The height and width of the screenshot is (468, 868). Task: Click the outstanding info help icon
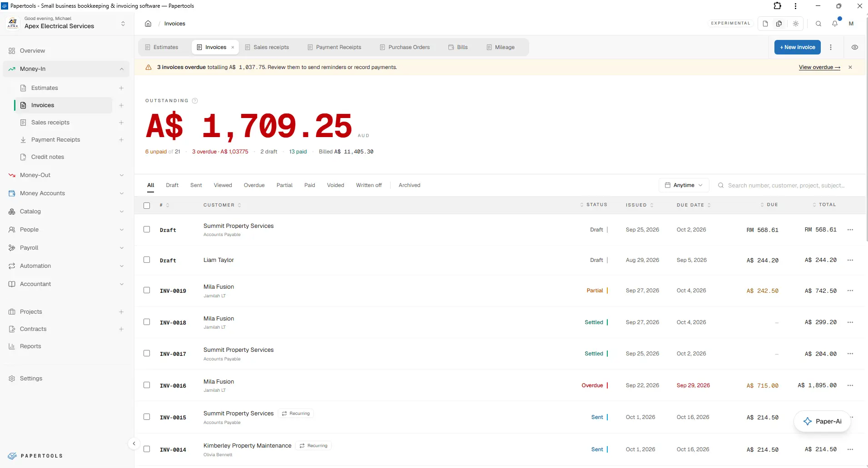coord(195,101)
